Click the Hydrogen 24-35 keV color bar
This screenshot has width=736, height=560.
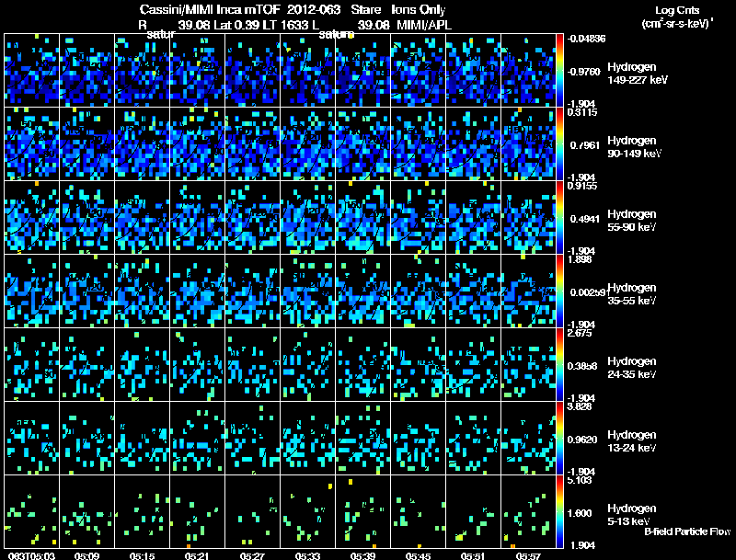(559, 365)
